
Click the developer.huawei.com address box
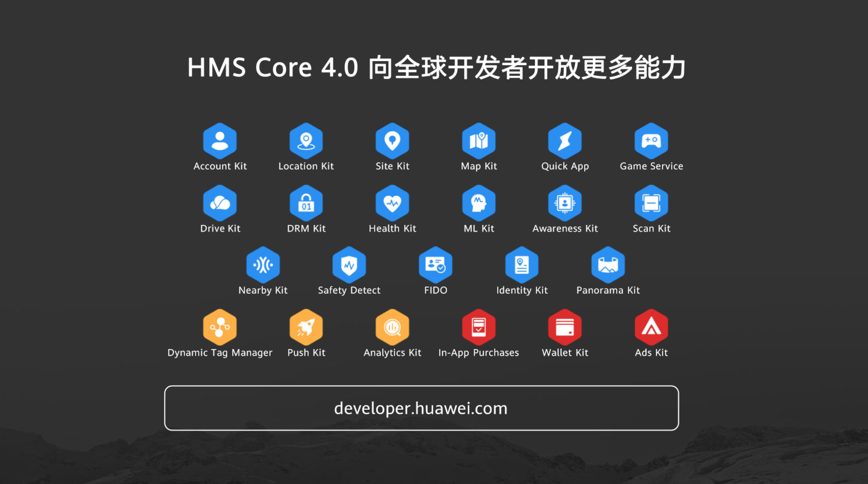point(421,408)
